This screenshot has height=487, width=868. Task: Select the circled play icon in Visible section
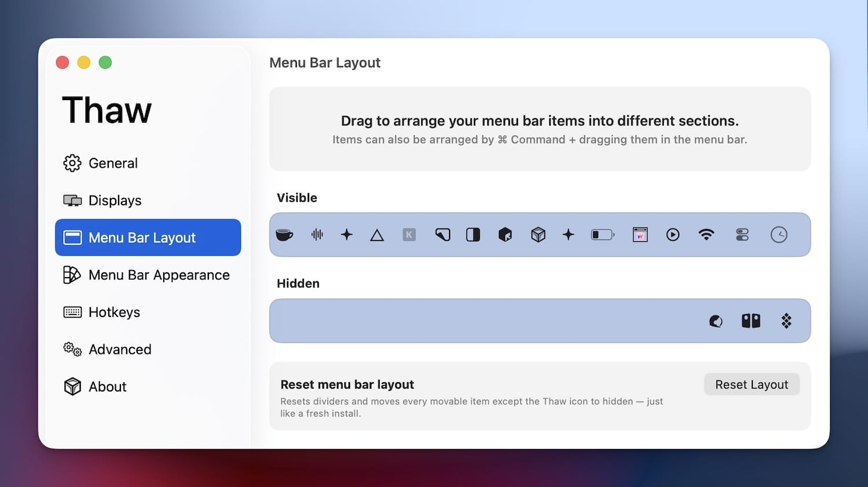click(672, 234)
